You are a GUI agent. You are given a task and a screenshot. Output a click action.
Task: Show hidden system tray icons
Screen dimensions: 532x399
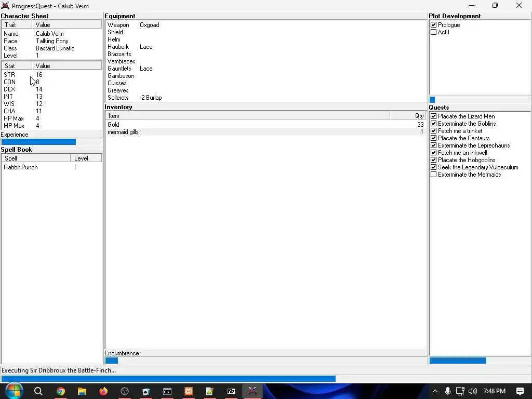click(435, 391)
